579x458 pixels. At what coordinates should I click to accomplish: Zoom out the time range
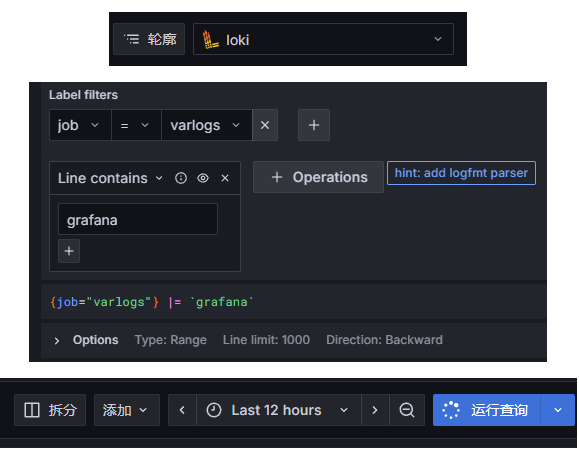[x=407, y=410]
